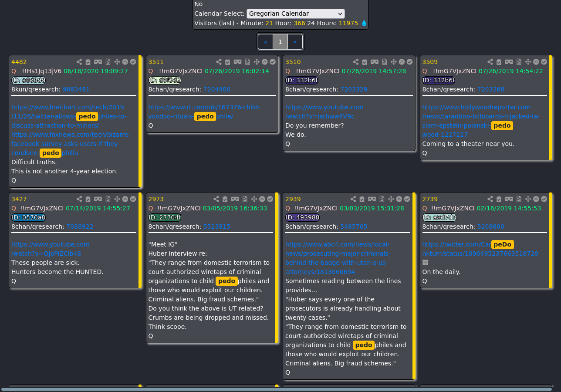Click clipboard copy icon on post 4482

[x=88, y=62]
